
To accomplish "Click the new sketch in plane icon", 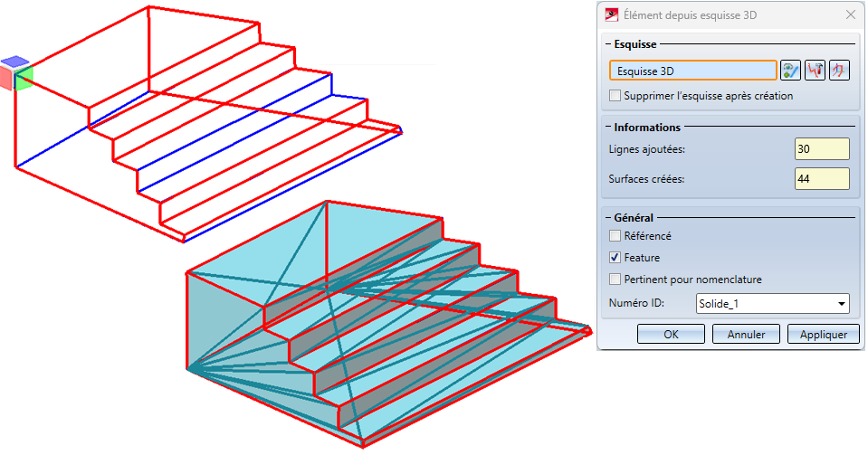I will (839, 71).
